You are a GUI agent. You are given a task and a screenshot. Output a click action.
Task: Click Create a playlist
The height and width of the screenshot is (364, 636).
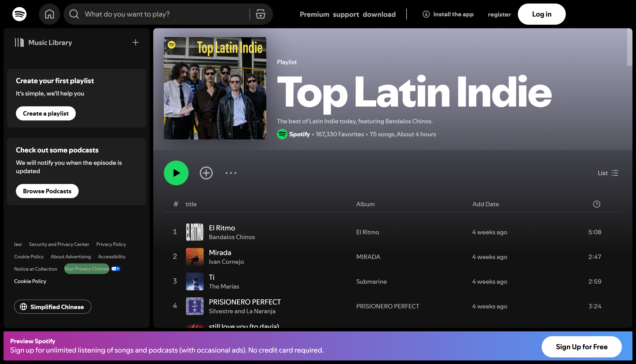point(45,113)
